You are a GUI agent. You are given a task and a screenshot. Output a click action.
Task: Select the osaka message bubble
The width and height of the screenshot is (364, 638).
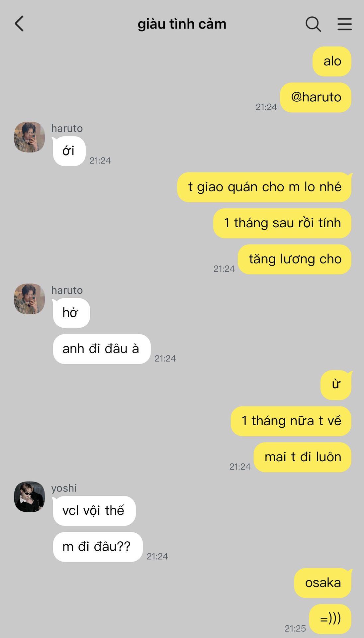(x=323, y=583)
